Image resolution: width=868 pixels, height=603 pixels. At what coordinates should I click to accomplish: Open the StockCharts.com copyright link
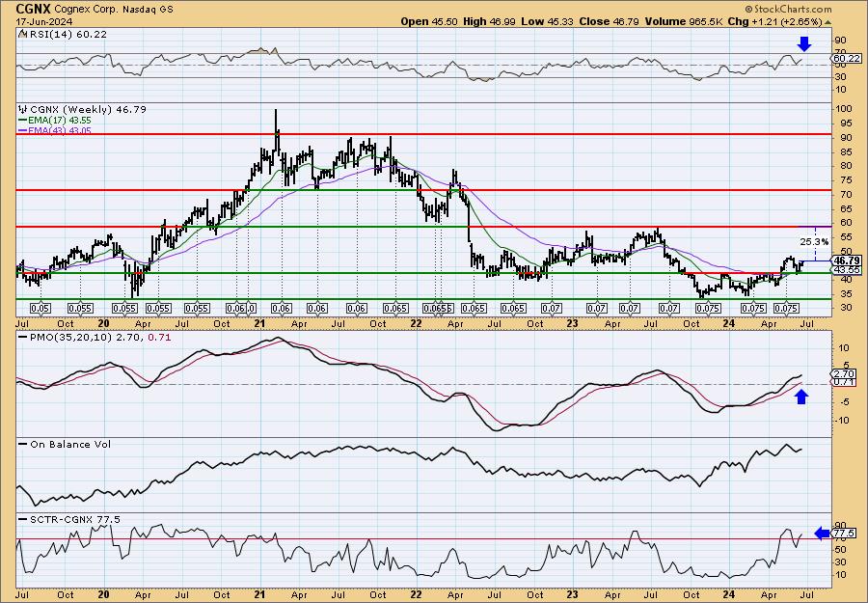coord(788,9)
